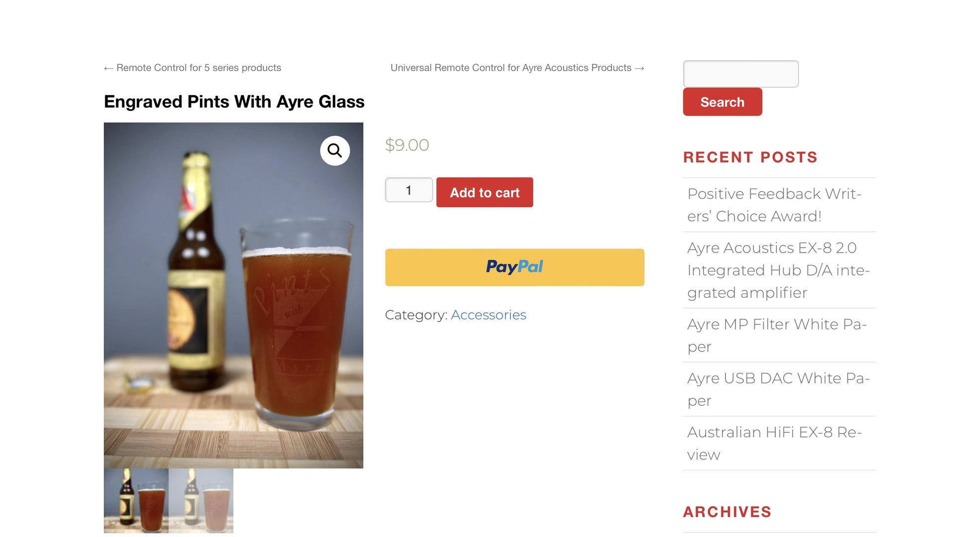Open the Ayre MP Filter White Paper post
This screenshot has width=980, height=537.
[776, 335]
